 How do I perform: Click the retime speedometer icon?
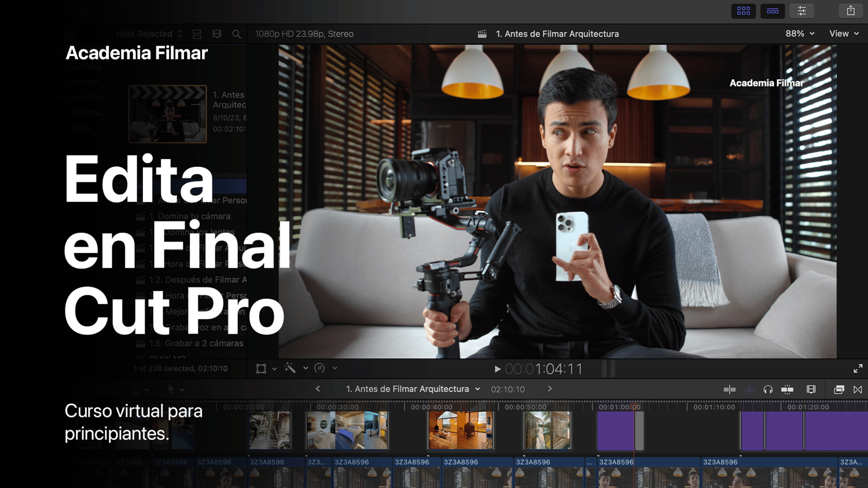coord(319,368)
